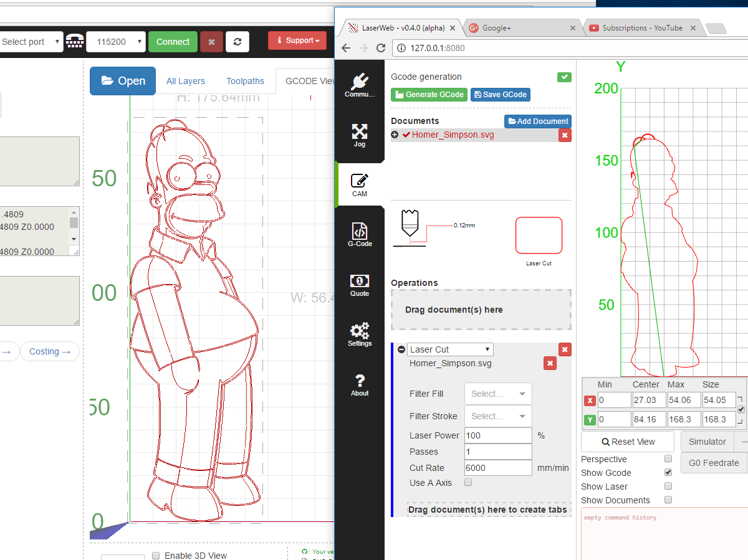
Task: Open the G-Code sidebar panel
Action: (x=360, y=235)
